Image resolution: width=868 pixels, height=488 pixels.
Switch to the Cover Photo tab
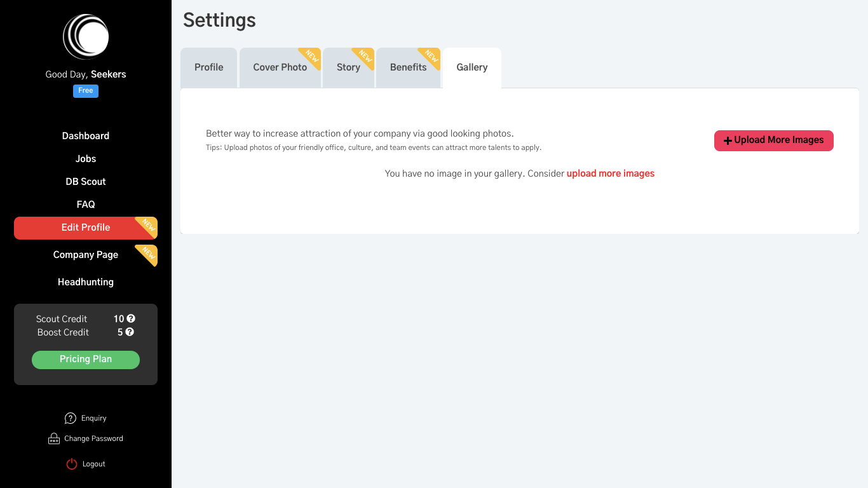280,67
